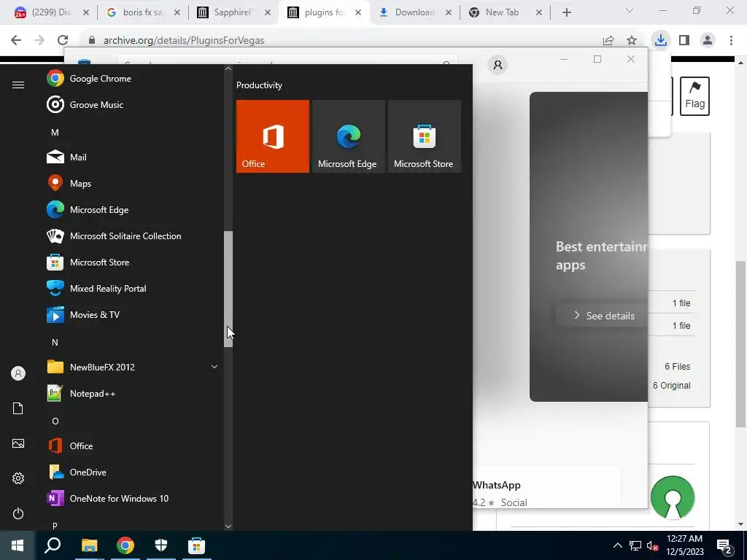Expand the Start menu hamburger navigation

coord(18,85)
